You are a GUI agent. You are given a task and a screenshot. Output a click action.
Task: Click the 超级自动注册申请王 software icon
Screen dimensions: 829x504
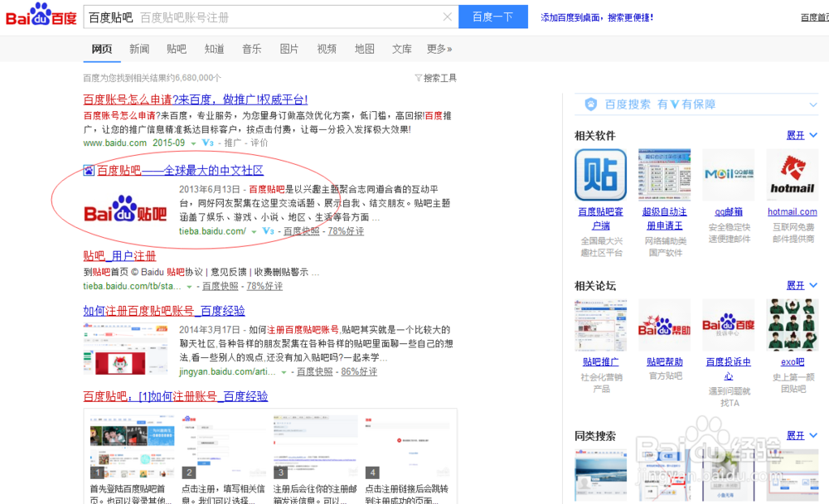[x=664, y=175]
